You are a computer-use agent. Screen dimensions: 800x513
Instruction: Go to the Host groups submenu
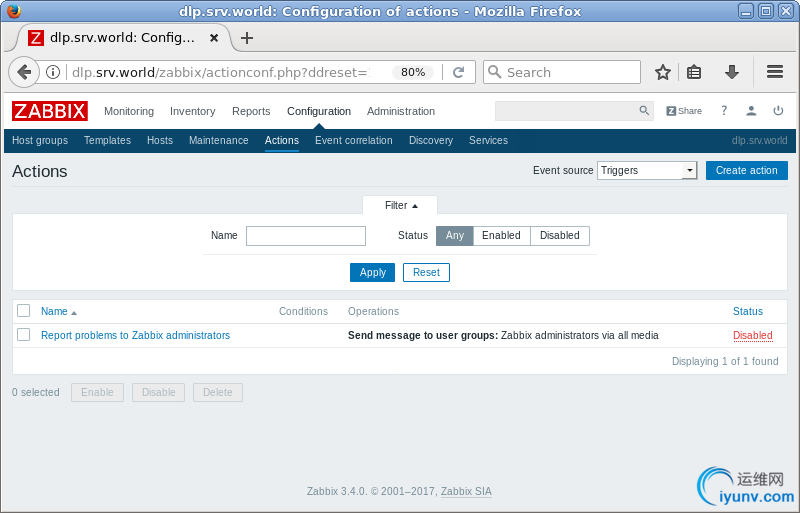click(x=40, y=140)
